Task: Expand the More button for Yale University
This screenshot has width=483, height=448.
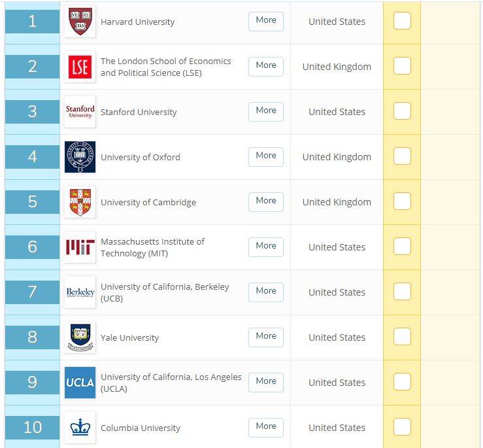Action: pyautogui.click(x=266, y=337)
